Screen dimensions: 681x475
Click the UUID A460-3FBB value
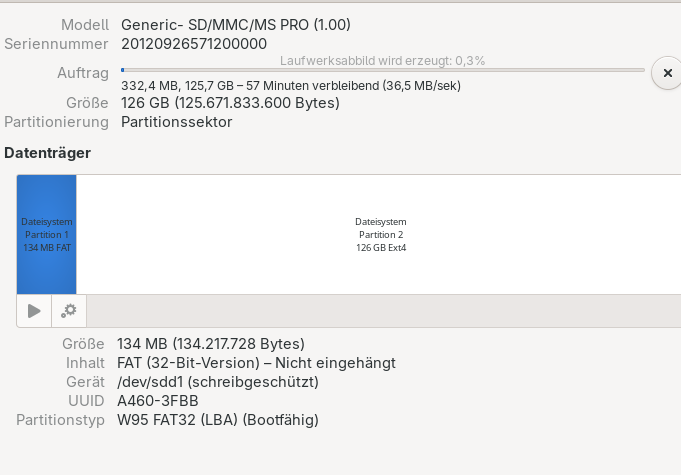tap(158, 401)
